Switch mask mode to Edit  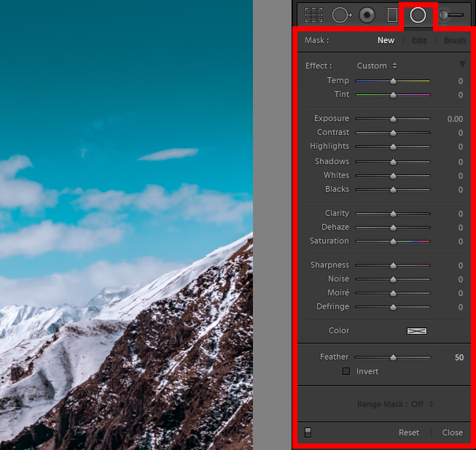coord(418,41)
